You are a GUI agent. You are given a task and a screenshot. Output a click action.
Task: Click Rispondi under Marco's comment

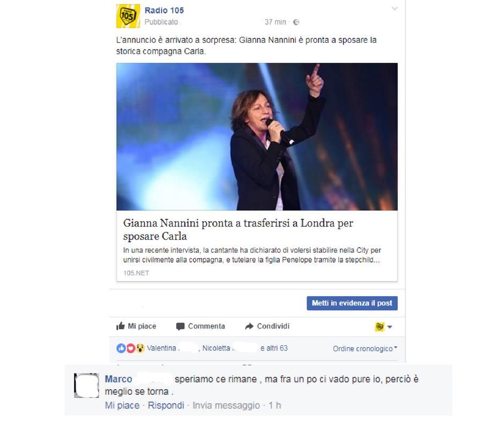point(166,405)
